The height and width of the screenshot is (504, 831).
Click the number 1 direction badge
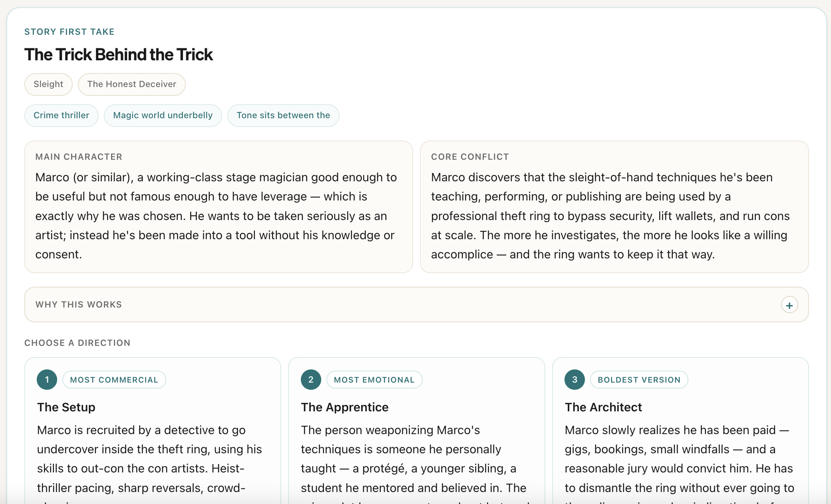click(47, 380)
